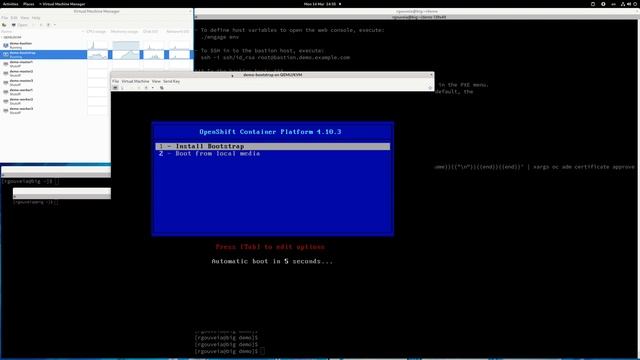Click the shutoff monitor icon of demo-worker2
The height and width of the screenshot is (360, 640).
[x=6, y=101]
